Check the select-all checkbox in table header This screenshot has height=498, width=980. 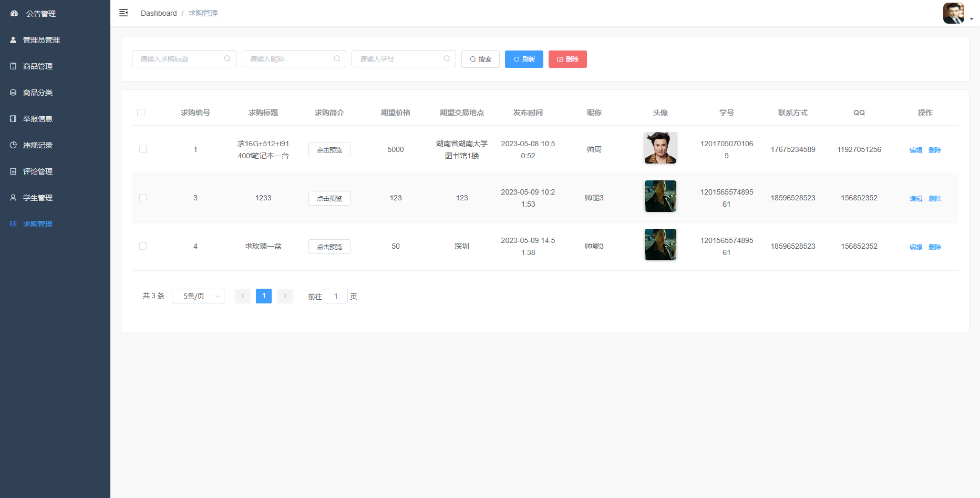tap(141, 112)
